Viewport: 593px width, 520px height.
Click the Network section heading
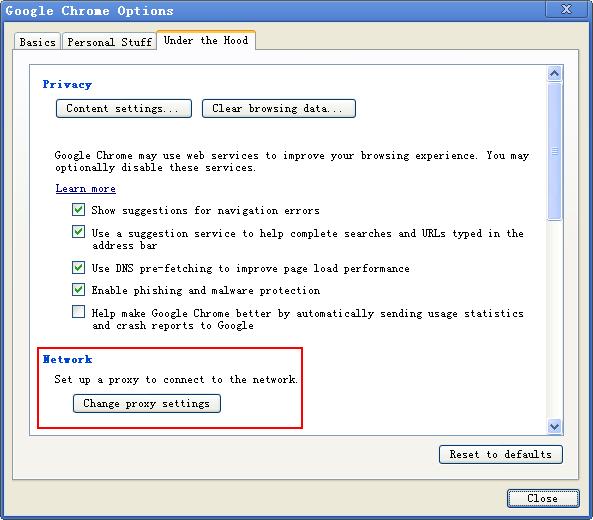67,359
